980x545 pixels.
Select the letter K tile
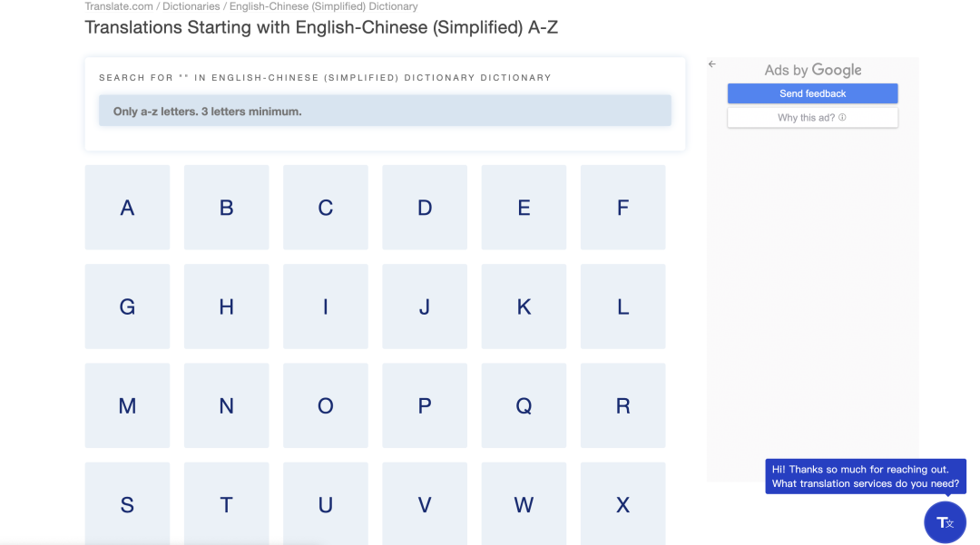(524, 307)
